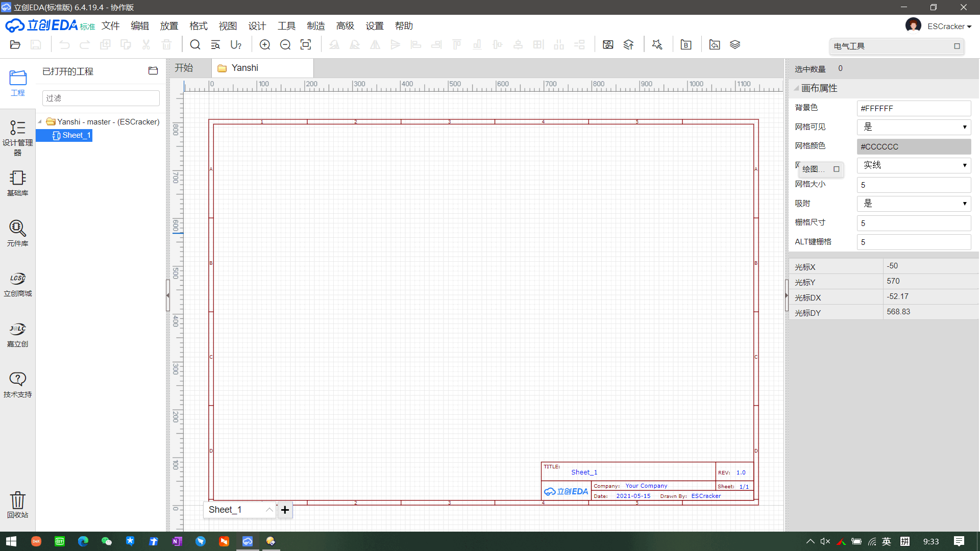Open the ESCracker account dropdown
Viewport: 980px width, 551px height.
pos(949,27)
